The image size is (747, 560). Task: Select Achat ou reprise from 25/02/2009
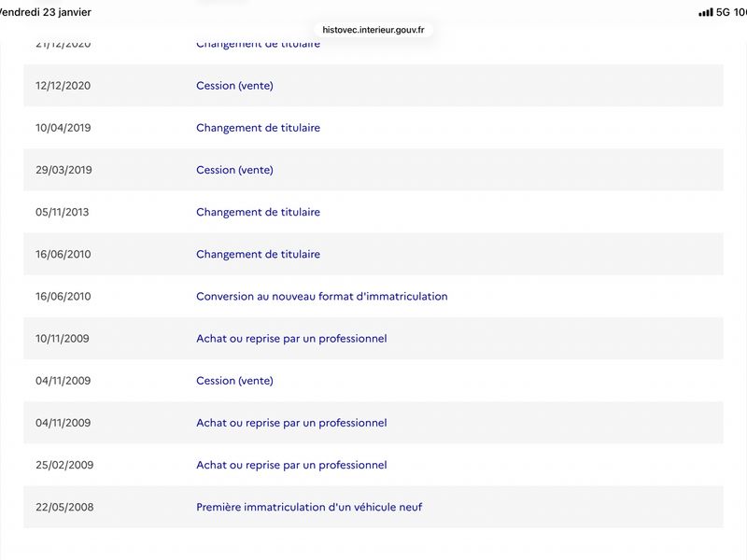click(291, 465)
